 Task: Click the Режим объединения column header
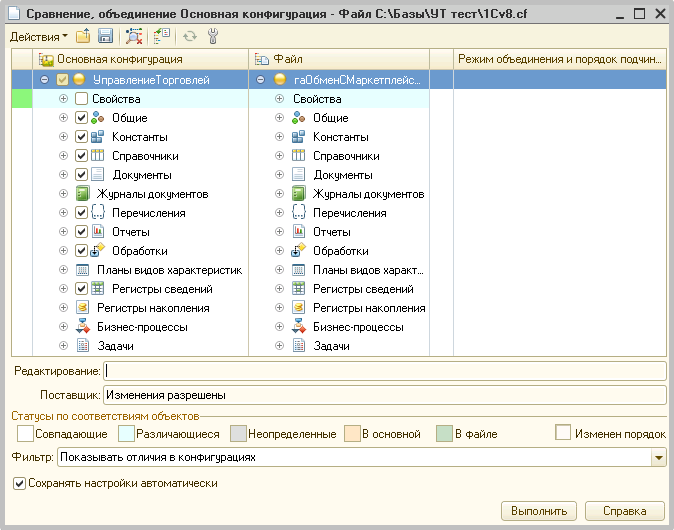(x=560, y=59)
